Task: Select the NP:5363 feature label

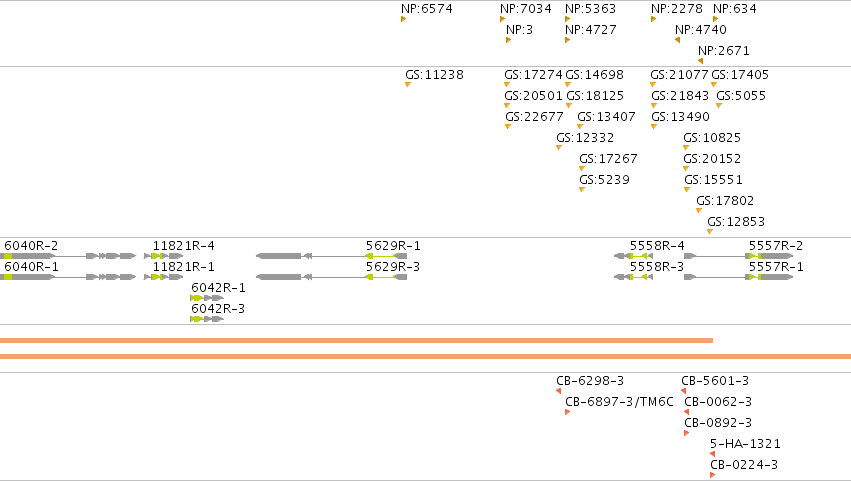Action: pos(590,9)
